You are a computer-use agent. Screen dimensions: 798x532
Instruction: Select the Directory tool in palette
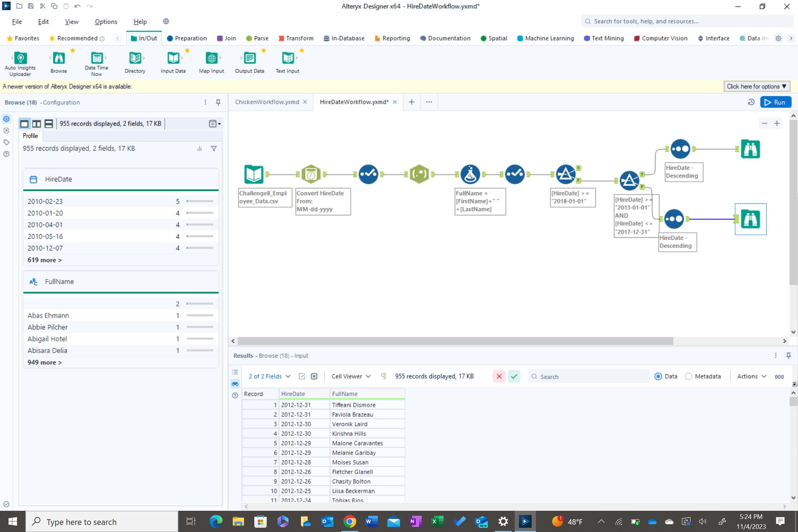135,59
